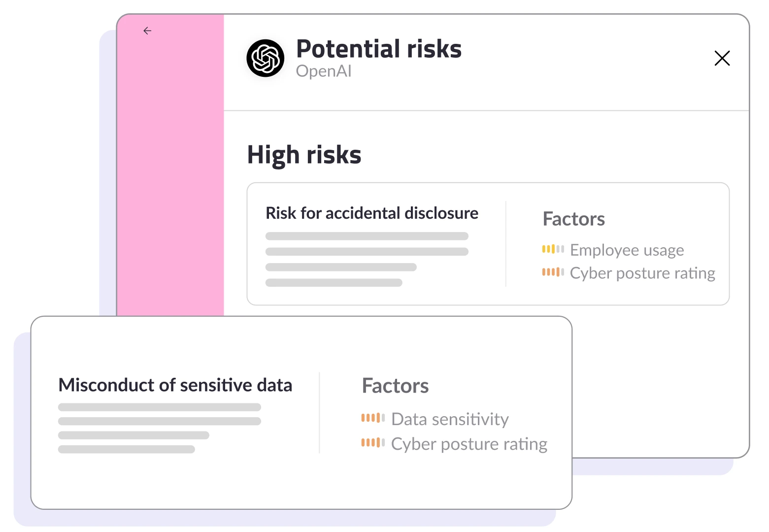
Task: Click the OpenAI logo icon
Action: (x=266, y=58)
